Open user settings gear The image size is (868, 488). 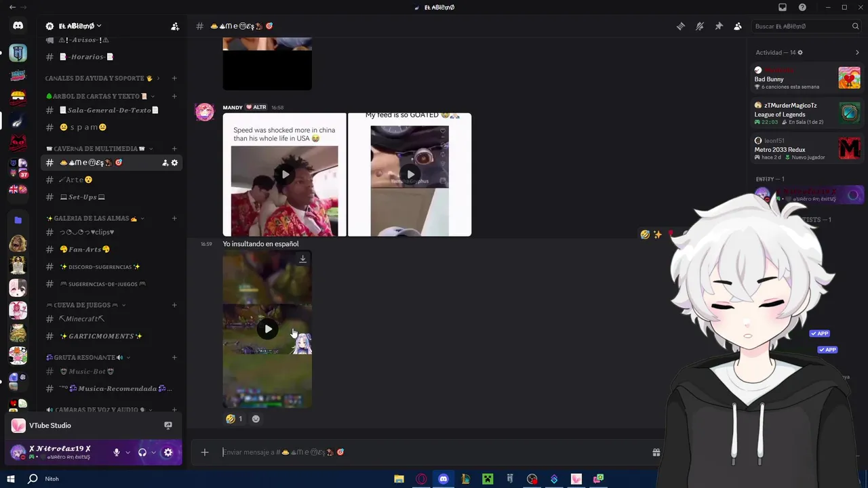click(168, 452)
